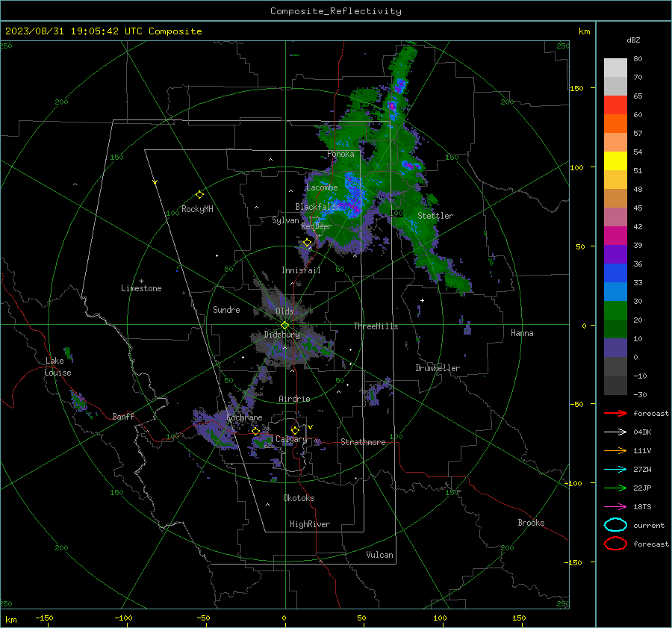Click the yellow diamond marker above Calgary
This screenshot has width=672, height=628.
click(x=295, y=430)
